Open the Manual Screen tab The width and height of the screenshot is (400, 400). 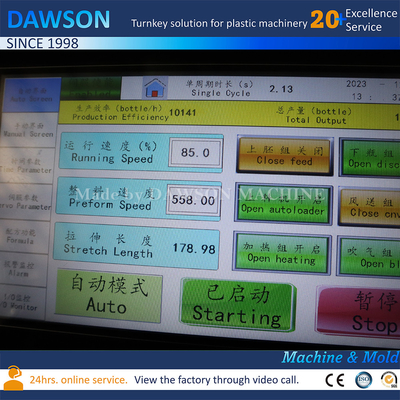click(x=29, y=130)
